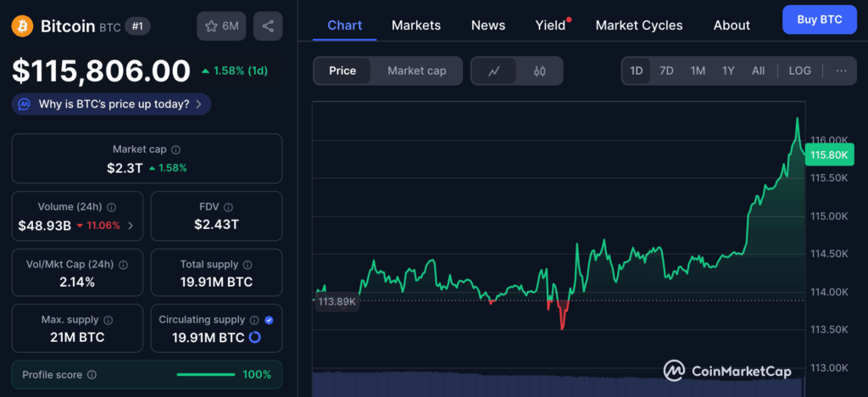
Task: Switch to line chart view icon
Action: (x=494, y=71)
